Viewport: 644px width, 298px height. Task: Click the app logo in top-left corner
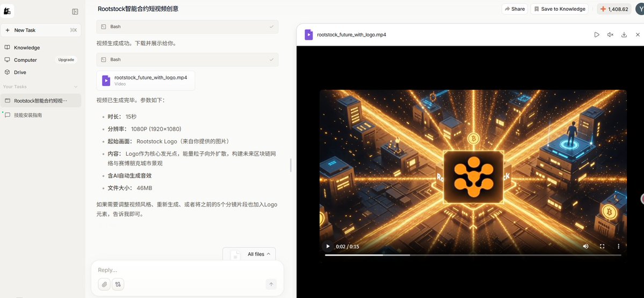click(x=8, y=11)
